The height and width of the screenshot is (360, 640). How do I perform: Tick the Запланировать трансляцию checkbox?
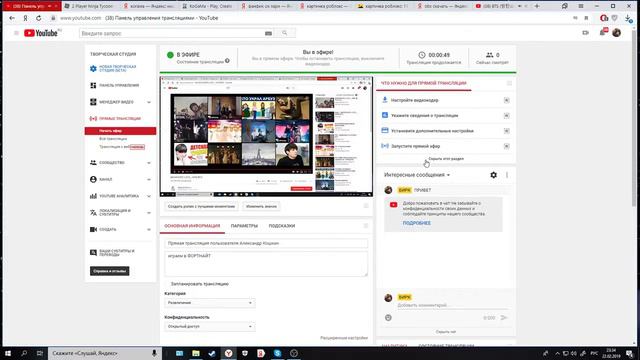(x=167, y=284)
